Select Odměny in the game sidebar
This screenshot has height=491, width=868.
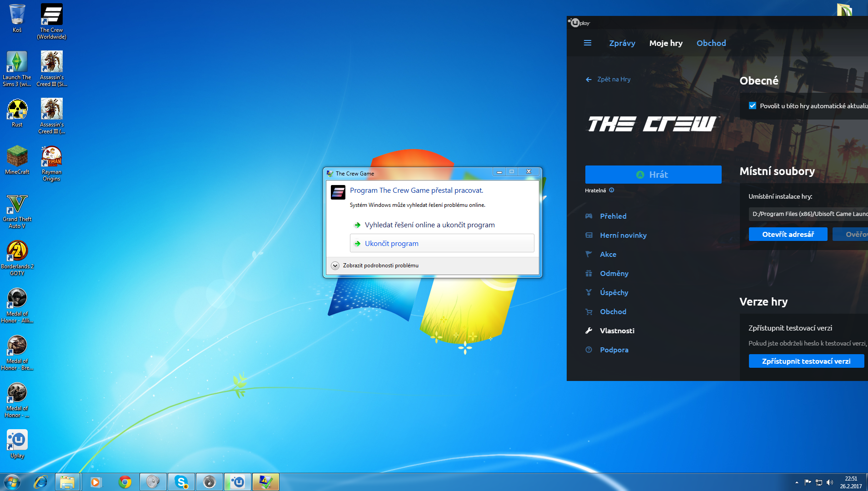pyautogui.click(x=614, y=274)
